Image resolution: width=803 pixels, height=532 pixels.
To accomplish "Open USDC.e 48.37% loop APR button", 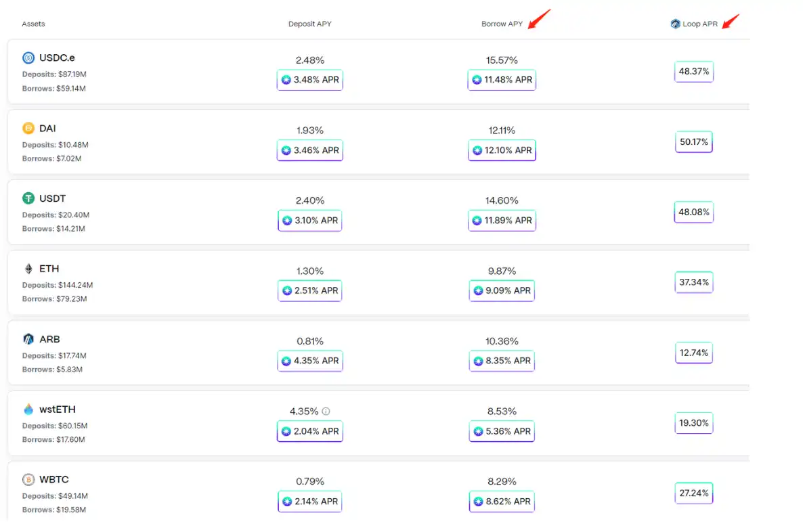I will pyautogui.click(x=693, y=72).
